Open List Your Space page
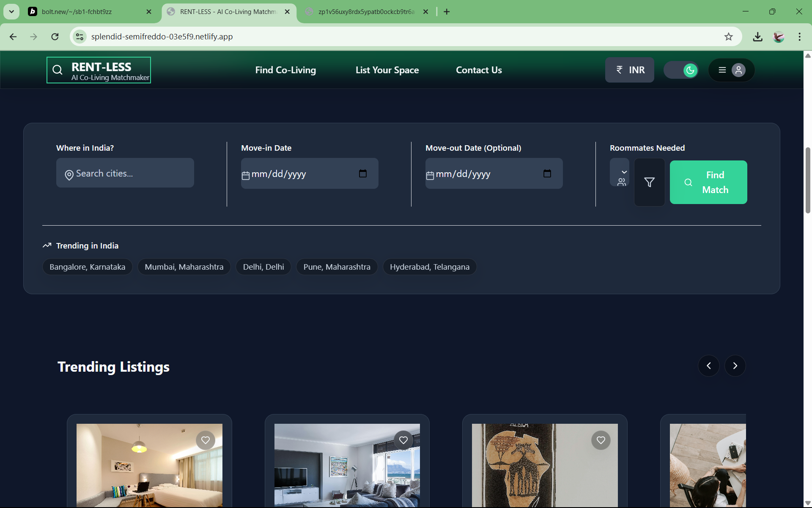Viewport: 812px width, 508px height. coord(387,70)
